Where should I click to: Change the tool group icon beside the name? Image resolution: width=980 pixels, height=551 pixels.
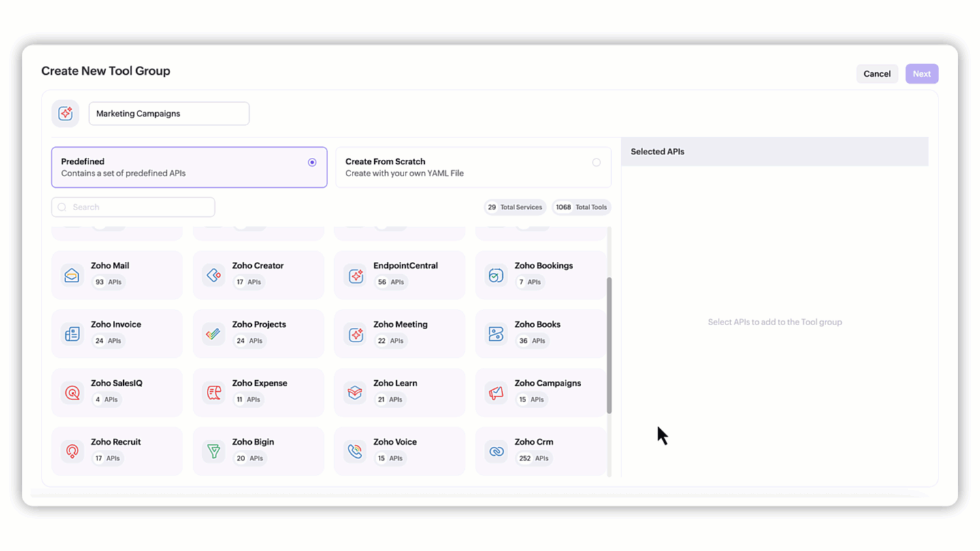(65, 114)
